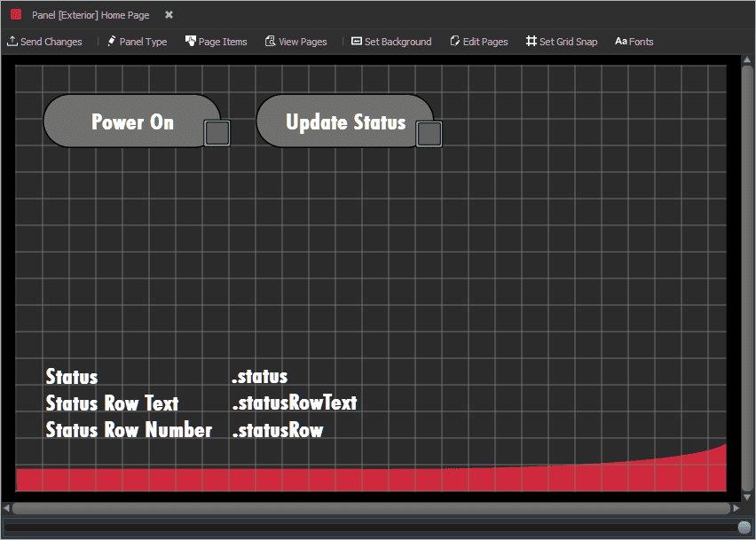Click the Send Changes upload icon
Viewport: 756px width, 540px height.
click(12, 42)
